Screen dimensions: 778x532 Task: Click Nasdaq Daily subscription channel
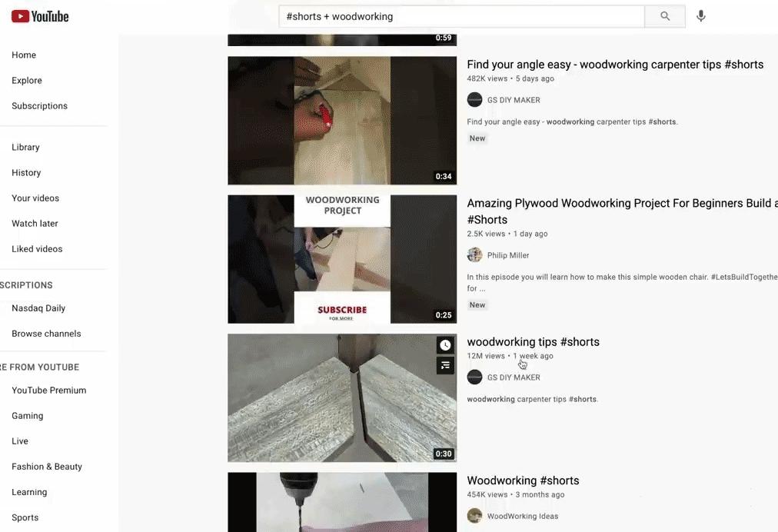tap(38, 308)
